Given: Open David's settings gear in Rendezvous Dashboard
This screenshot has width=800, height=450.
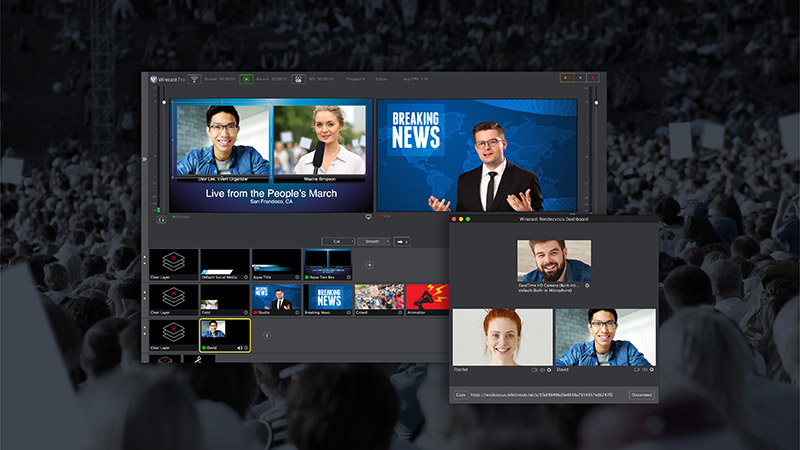Looking at the screenshot, I should [652, 369].
